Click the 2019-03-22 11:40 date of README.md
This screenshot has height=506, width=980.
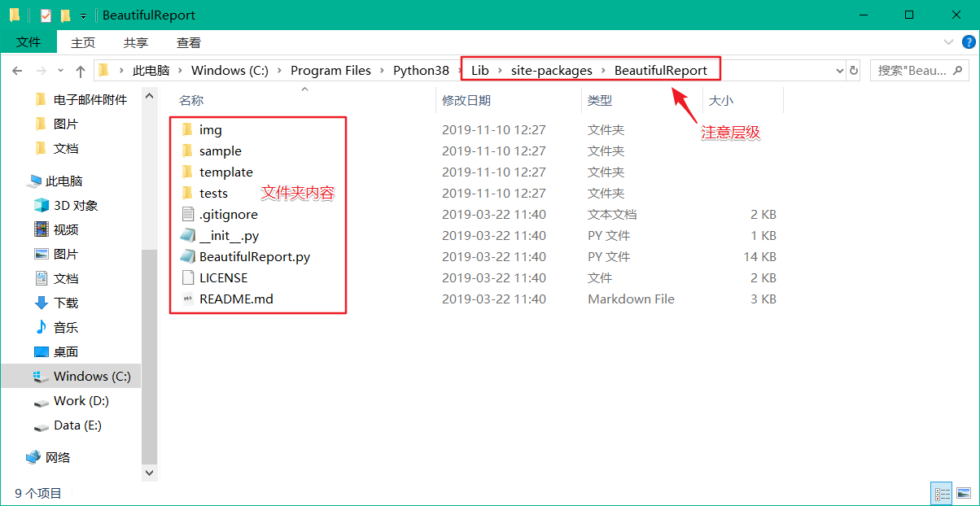click(x=494, y=299)
